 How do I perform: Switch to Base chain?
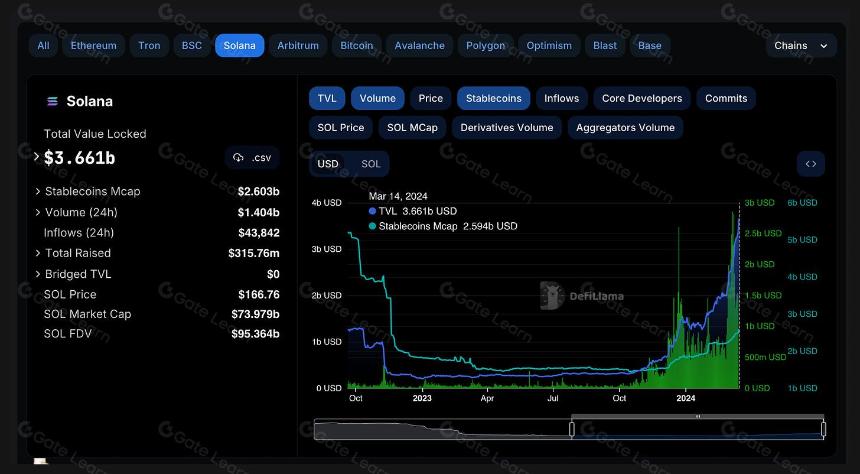[650, 46]
